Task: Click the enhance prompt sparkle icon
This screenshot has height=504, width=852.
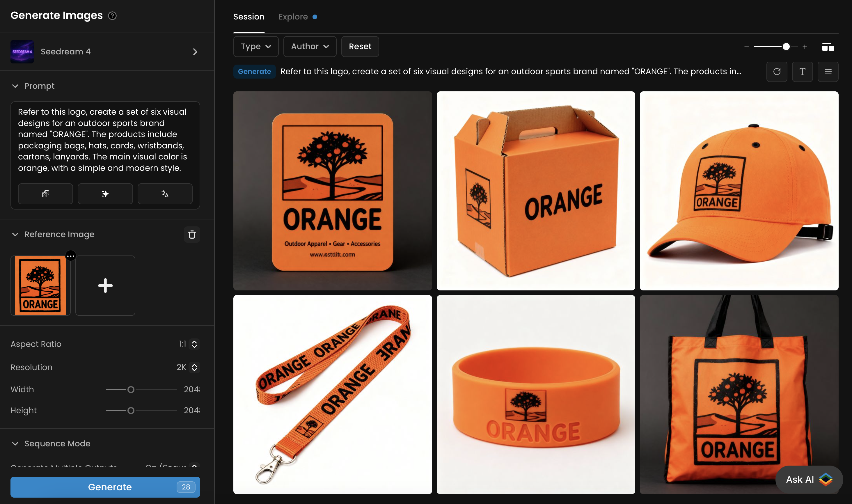Action: tap(105, 194)
